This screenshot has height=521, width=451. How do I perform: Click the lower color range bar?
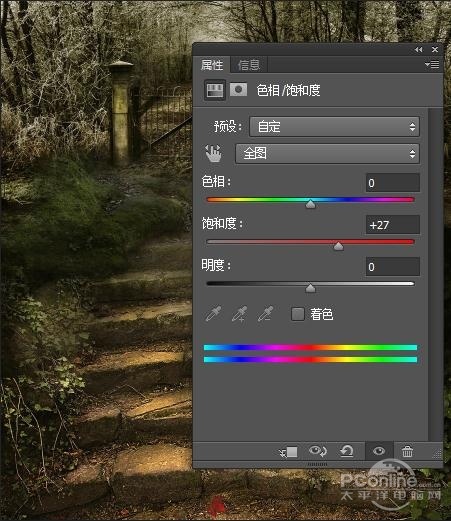pos(310,360)
